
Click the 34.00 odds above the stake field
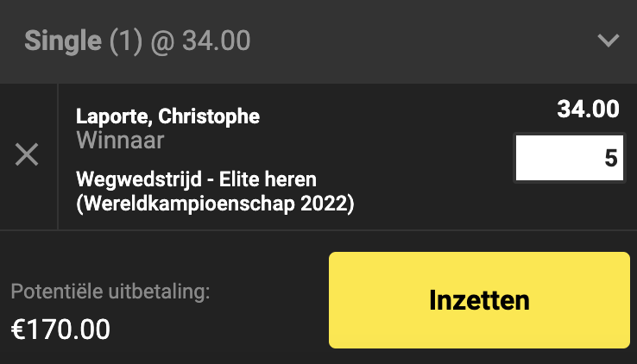(588, 110)
